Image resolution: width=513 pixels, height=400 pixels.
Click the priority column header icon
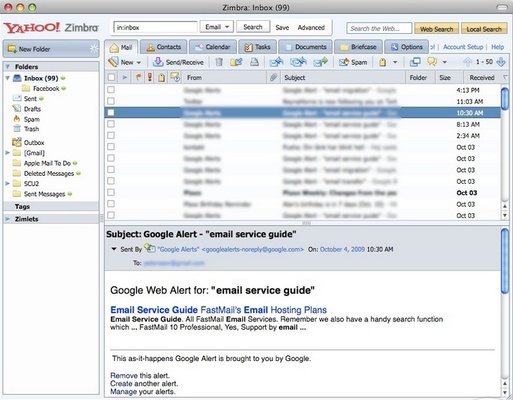tap(150, 77)
